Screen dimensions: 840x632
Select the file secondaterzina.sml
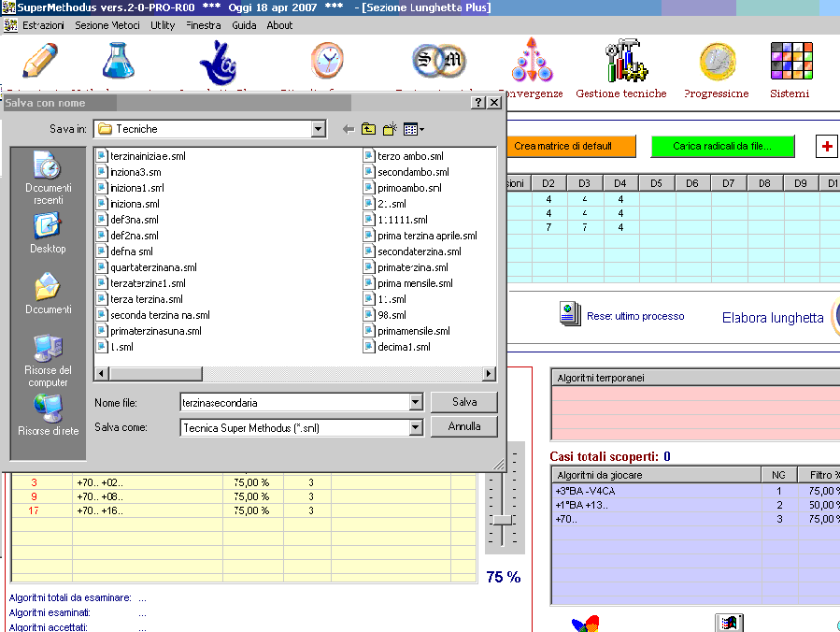tap(412, 251)
